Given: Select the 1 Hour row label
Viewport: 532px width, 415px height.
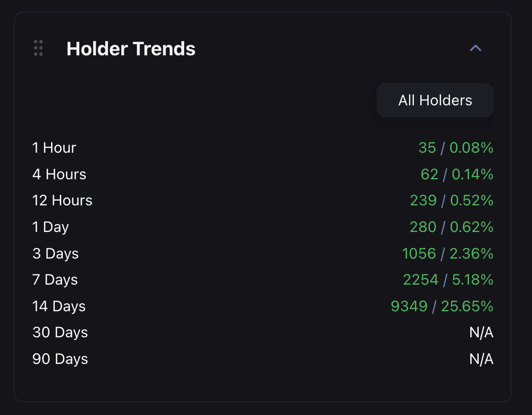Looking at the screenshot, I should [x=54, y=148].
